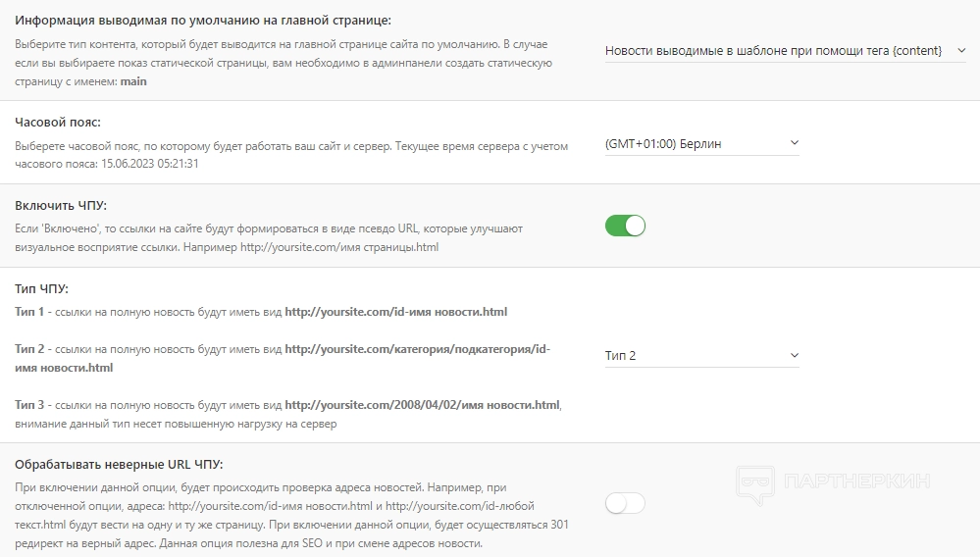The width and height of the screenshot is (980, 557).
Task: Click the bold Тип 1 label
Action: [x=30, y=312]
